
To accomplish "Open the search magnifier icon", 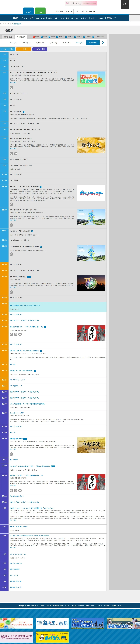I will (125, 4).
